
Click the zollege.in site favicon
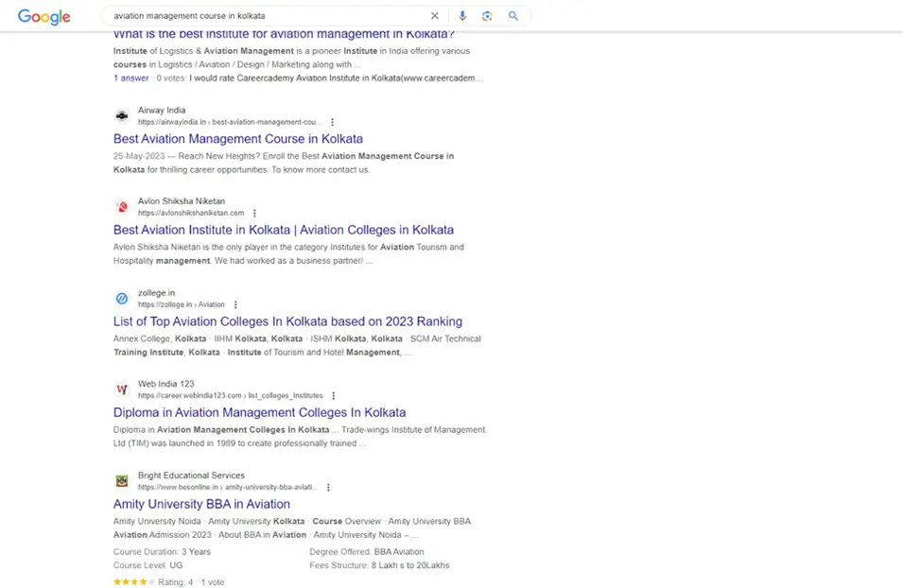click(122, 299)
